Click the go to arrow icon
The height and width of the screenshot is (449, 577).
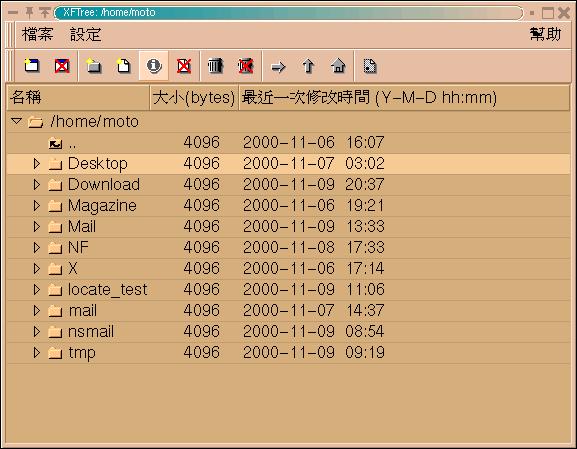[278, 67]
